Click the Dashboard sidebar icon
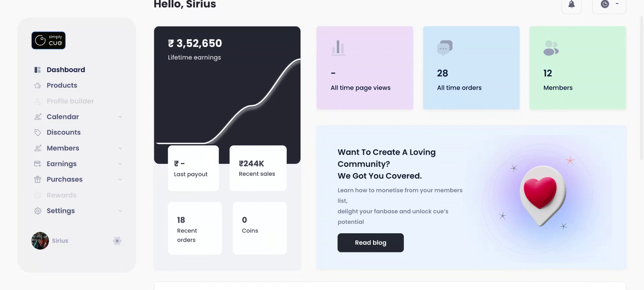The image size is (644, 290). (38, 70)
